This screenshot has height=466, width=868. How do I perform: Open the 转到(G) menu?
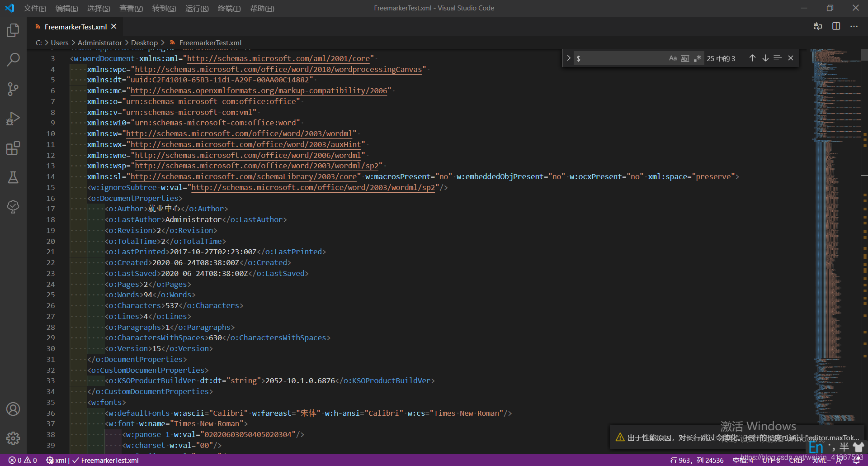[x=164, y=8]
